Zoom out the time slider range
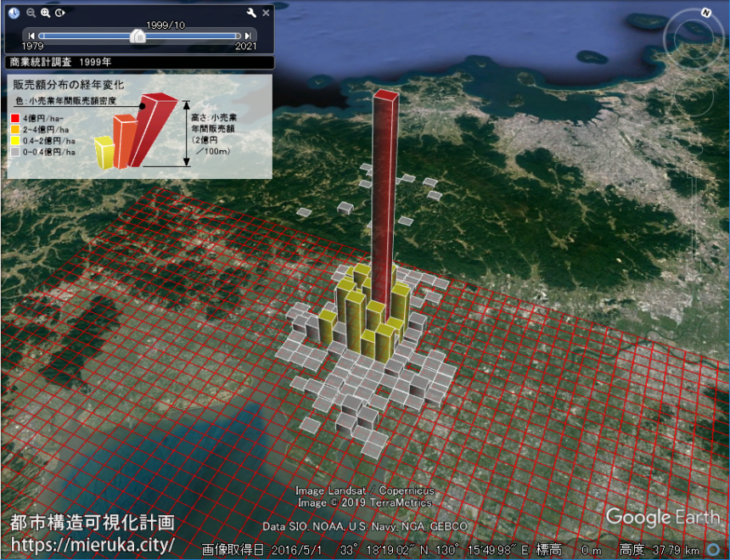This screenshot has height=560, width=730. coord(31,13)
